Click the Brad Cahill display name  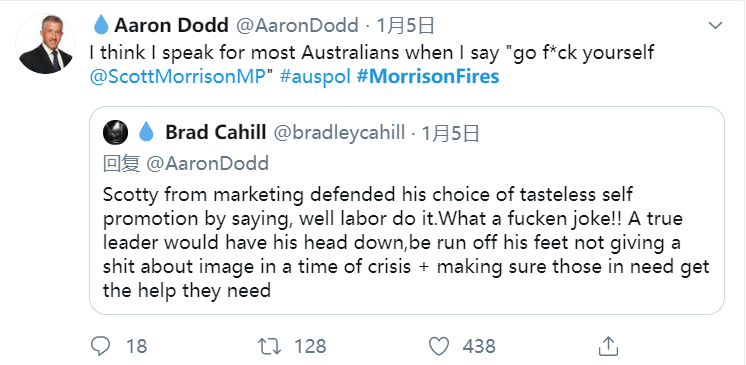pos(216,133)
